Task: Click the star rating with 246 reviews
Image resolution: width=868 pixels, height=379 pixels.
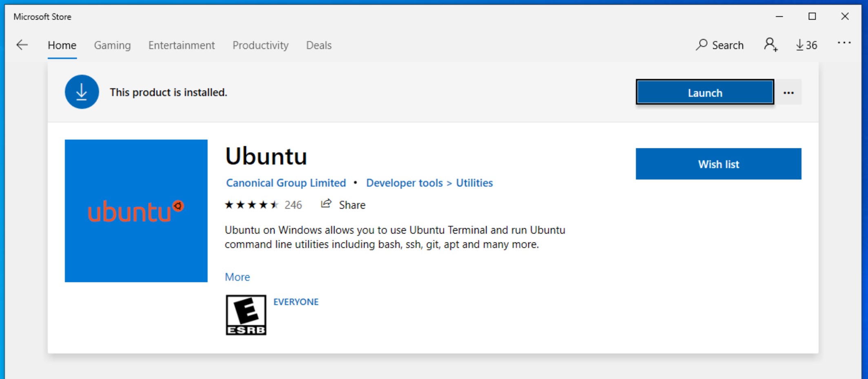Action: (x=263, y=205)
